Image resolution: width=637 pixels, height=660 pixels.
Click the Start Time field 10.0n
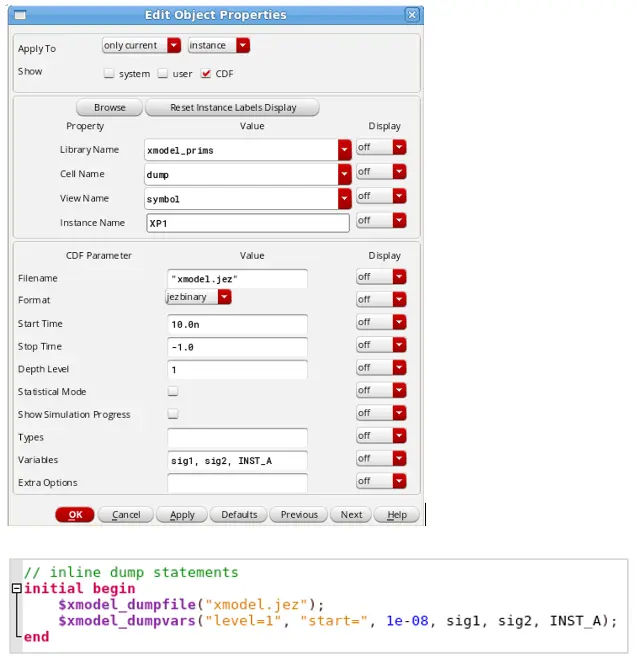(237, 324)
